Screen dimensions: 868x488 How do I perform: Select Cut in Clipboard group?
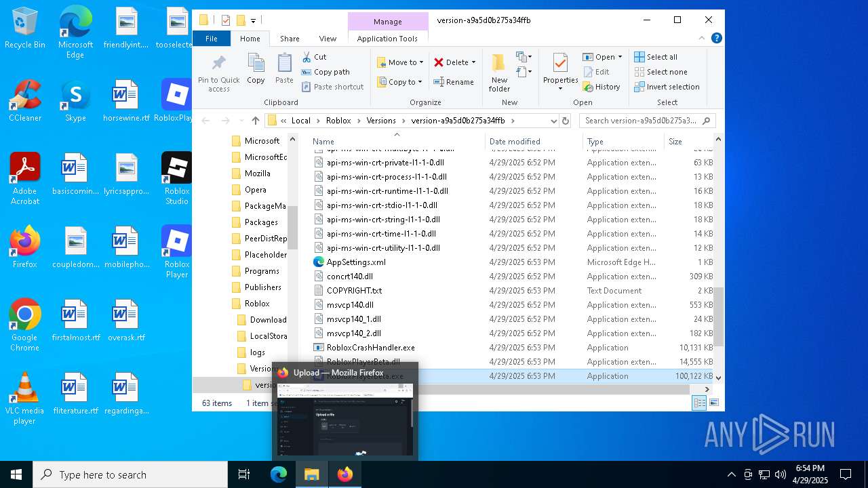(x=314, y=57)
